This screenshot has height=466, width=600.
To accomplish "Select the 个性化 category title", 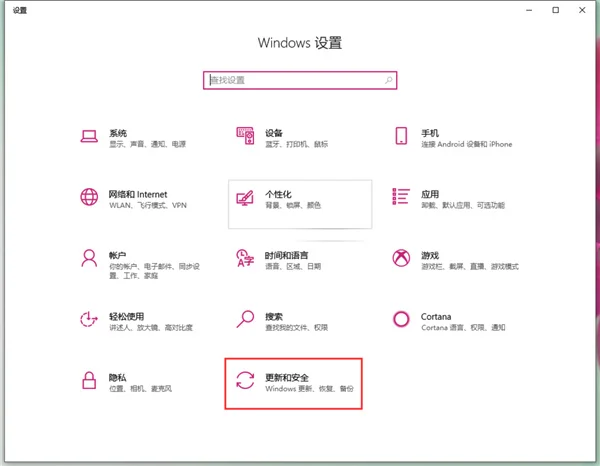I will (278, 194).
